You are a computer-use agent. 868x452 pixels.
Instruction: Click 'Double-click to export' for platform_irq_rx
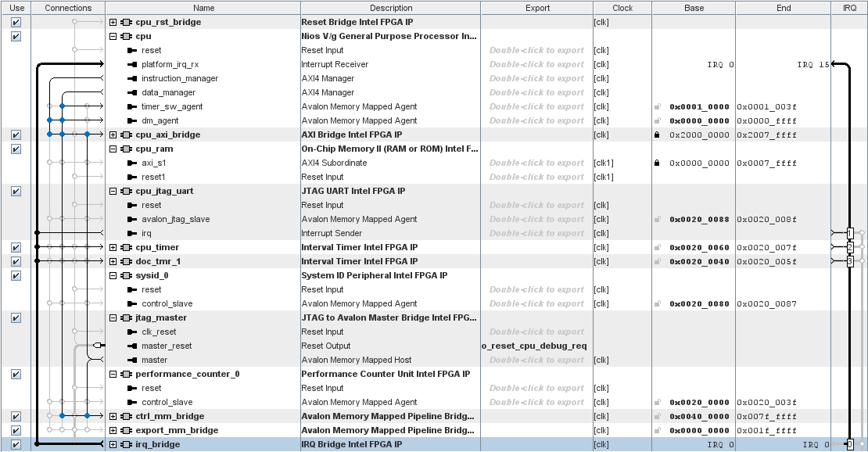tap(536, 65)
